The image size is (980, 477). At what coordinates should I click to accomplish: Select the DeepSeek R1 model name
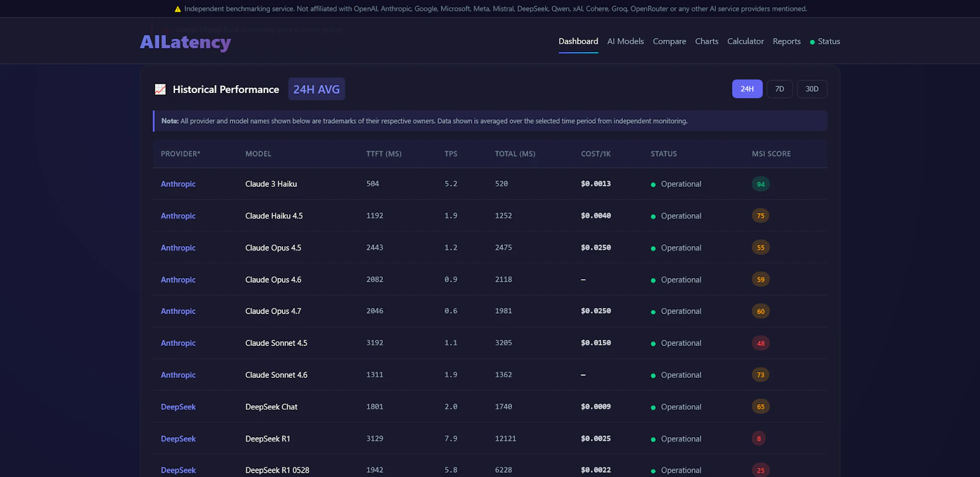(268, 438)
